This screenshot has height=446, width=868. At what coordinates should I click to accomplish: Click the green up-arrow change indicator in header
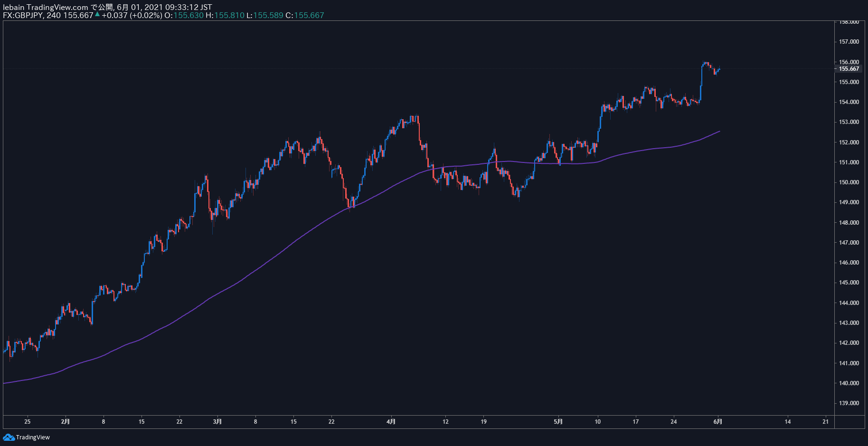point(97,14)
